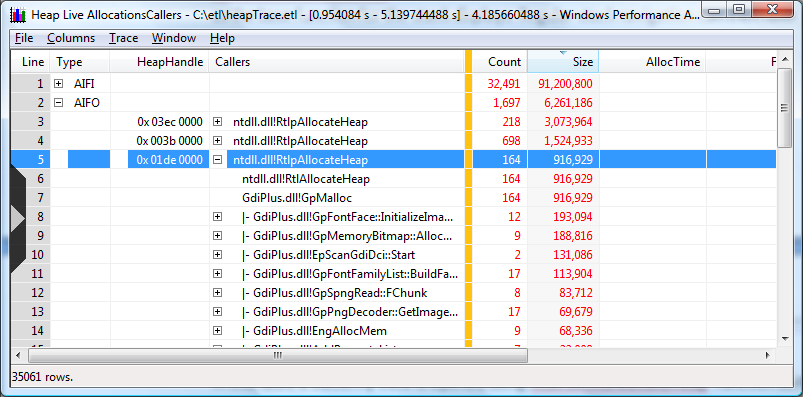Sort by the Size column header
The width and height of the screenshot is (803, 397).
[563, 61]
